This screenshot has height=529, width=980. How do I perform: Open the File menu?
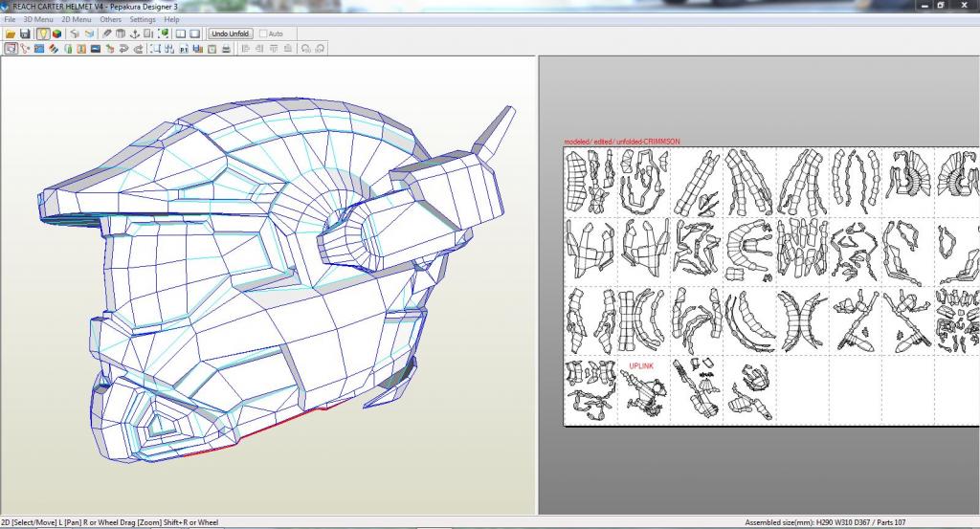pos(10,19)
